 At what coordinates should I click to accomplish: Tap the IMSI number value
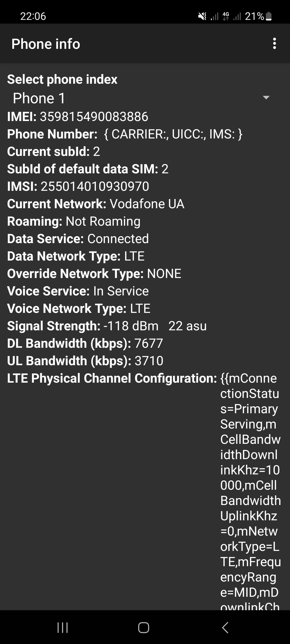pos(95,186)
